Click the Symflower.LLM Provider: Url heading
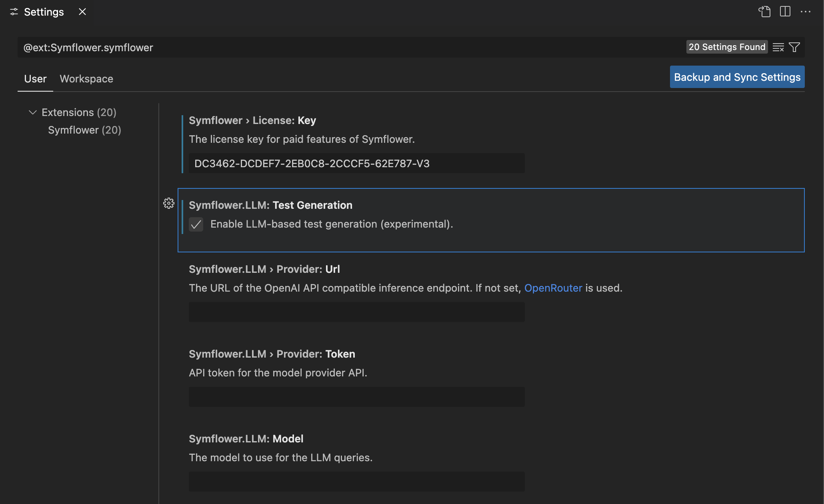Viewport: 824px width, 504px height. (264, 269)
